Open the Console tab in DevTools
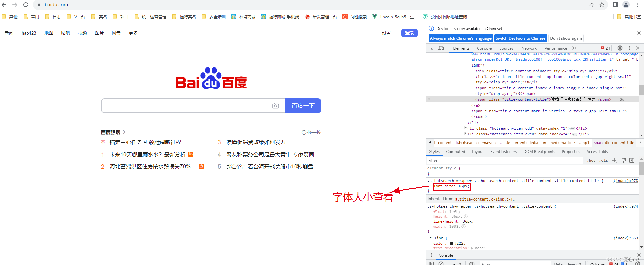The width and height of the screenshot is (644, 265). tap(484, 48)
